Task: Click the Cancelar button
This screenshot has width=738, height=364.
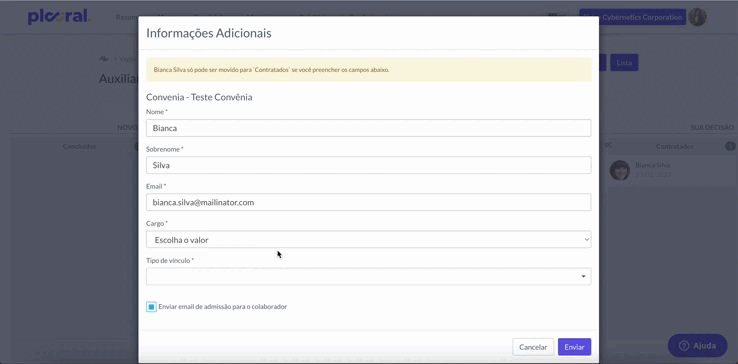Action: pos(533,347)
